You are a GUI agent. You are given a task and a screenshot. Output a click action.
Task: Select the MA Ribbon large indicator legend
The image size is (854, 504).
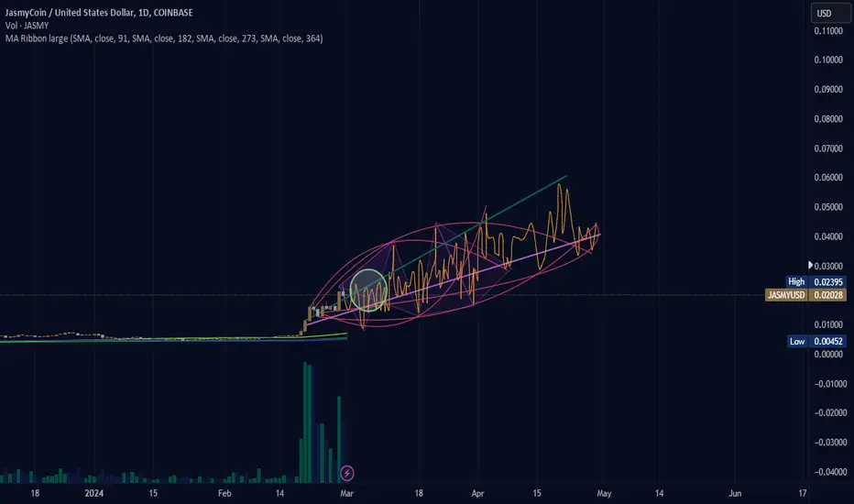click(x=164, y=38)
